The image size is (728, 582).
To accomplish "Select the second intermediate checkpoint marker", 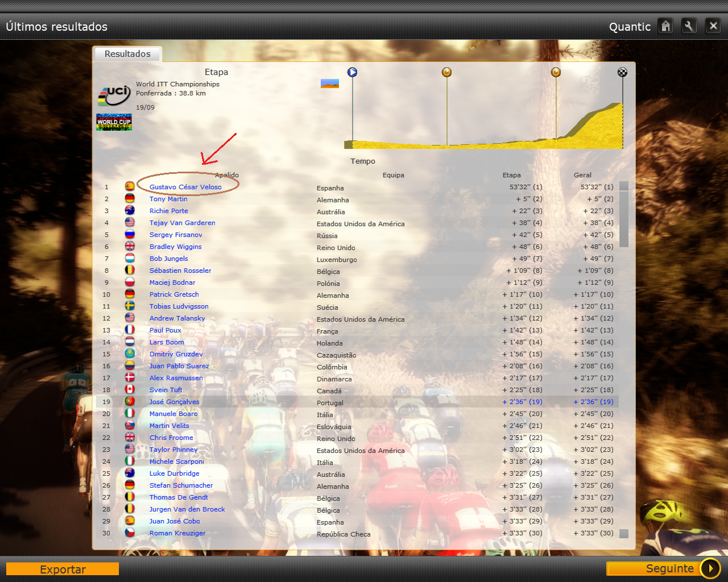I will (556, 72).
